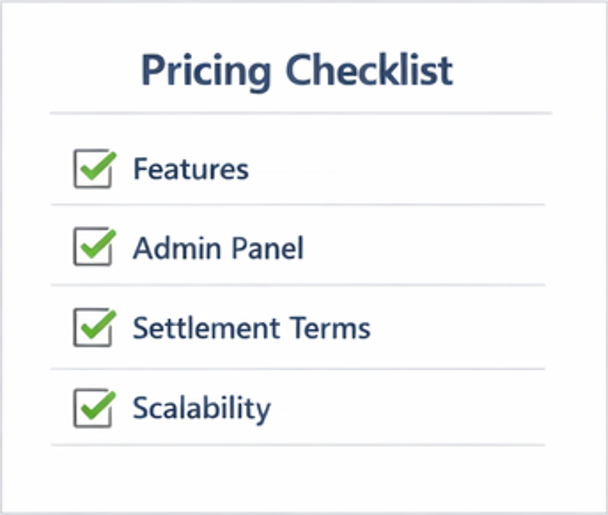Click the Features label text
The image size is (608, 515).
pos(190,168)
